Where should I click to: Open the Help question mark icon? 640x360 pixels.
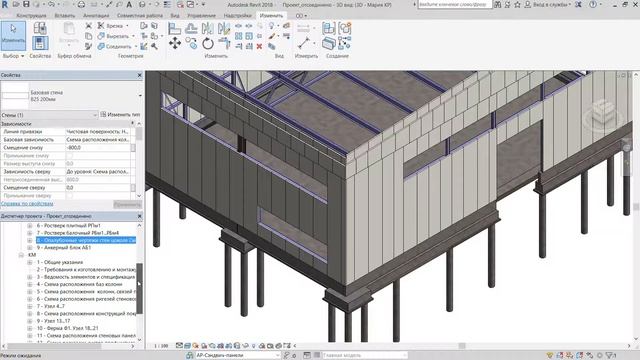593,4
